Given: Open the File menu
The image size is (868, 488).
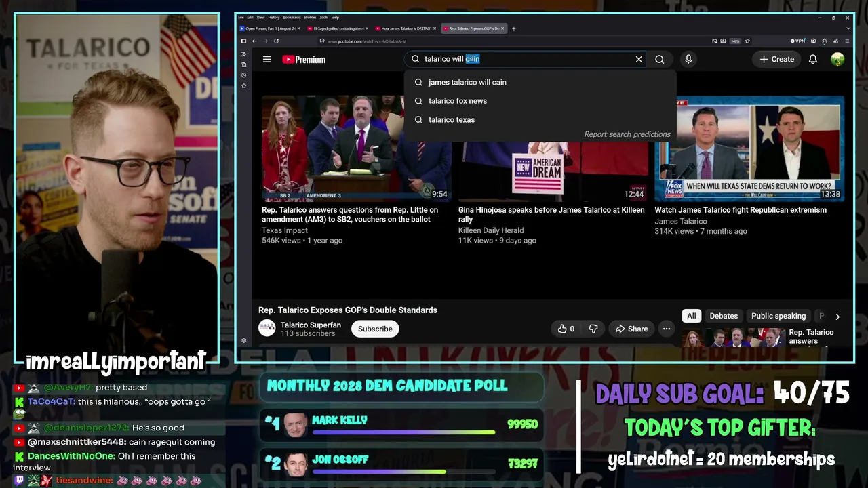Looking at the screenshot, I should [x=241, y=17].
